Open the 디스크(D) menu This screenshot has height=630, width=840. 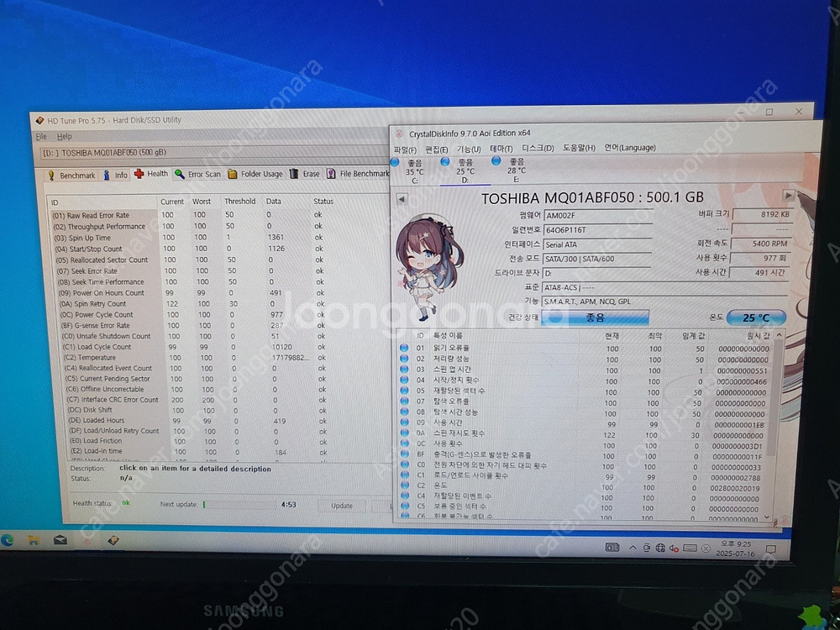[x=538, y=149]
